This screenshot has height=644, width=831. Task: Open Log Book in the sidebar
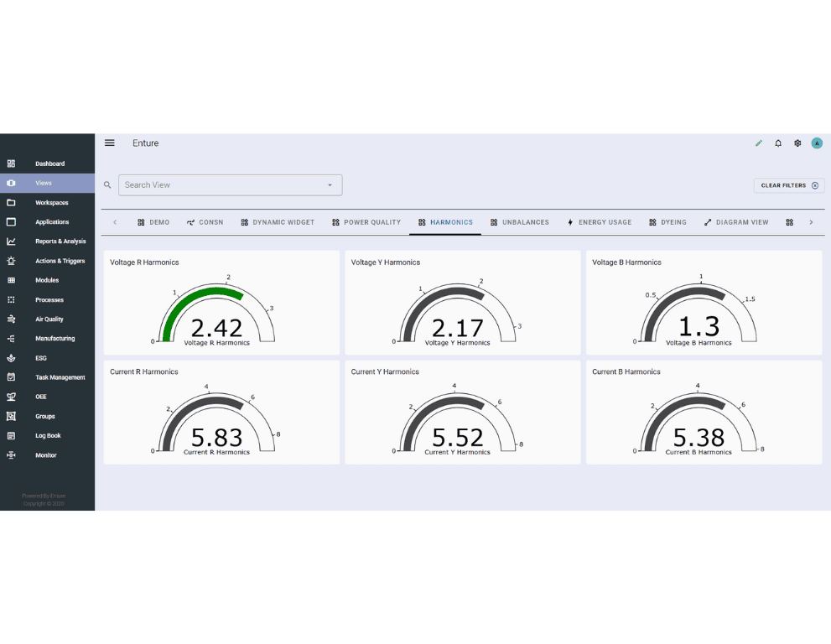48,436
